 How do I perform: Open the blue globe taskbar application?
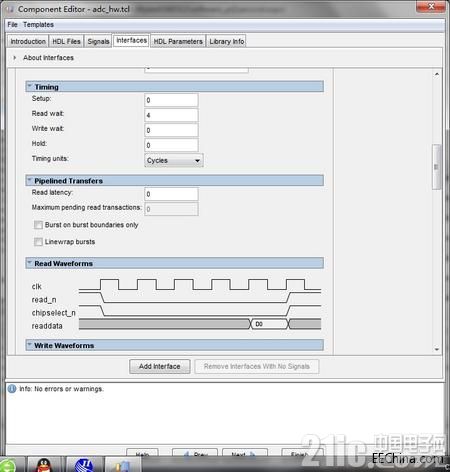pos(84,465)
